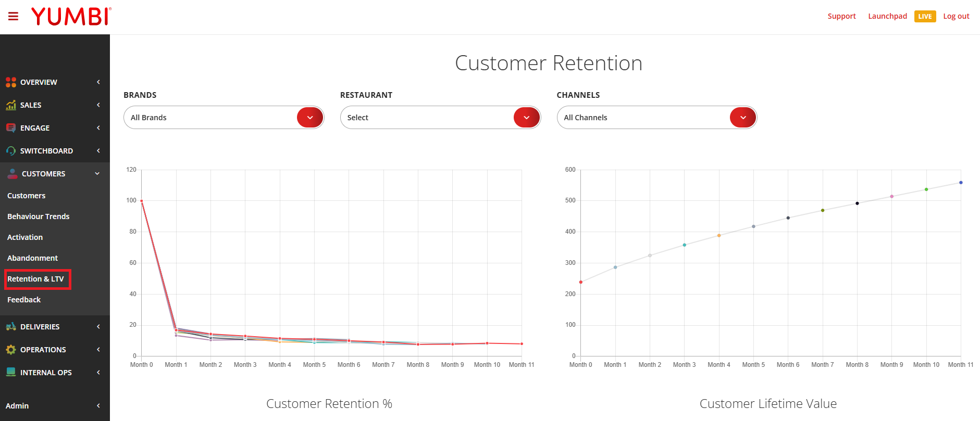Click the RESTAURANT filter label
The image size is (980, 421).
tap(366, 95)
